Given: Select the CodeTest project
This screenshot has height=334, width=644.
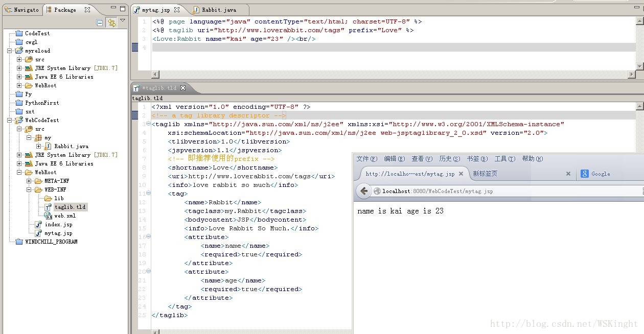Looking at the screenshot, I should (x=37, y=33).
